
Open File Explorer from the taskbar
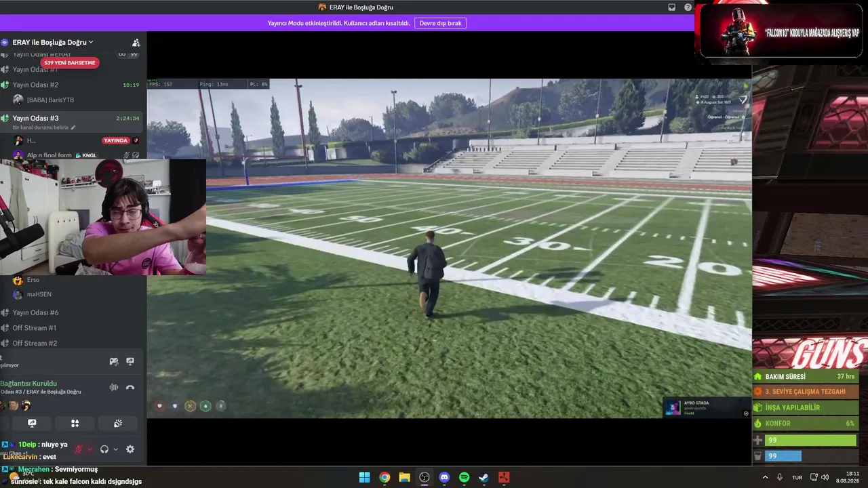[404, 477]
